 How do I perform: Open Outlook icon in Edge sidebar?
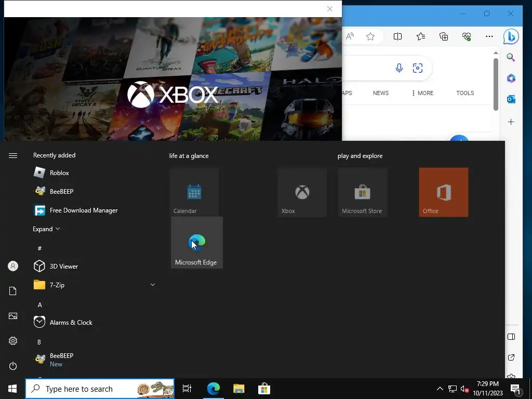point(511,99)
